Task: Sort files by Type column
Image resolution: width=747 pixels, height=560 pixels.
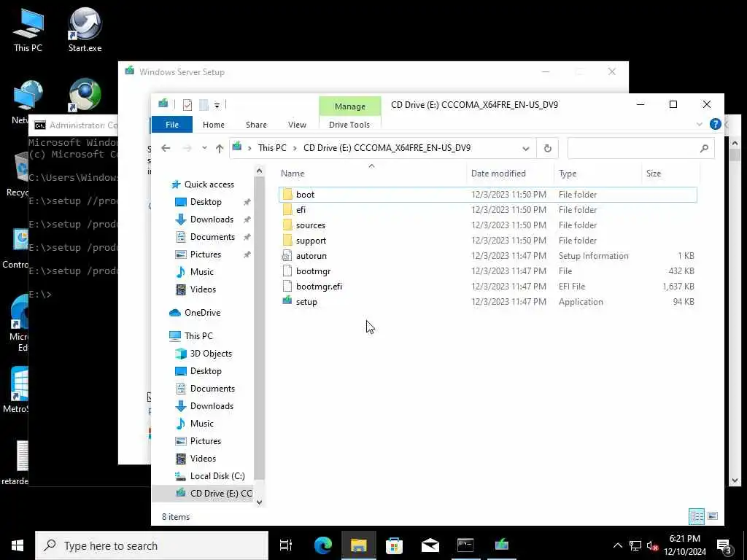Action: coord(598,174)
